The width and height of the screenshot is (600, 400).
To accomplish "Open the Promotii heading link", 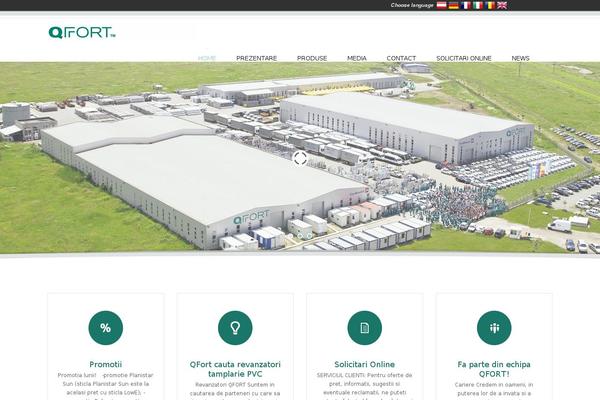I will (x=106, y=364).
